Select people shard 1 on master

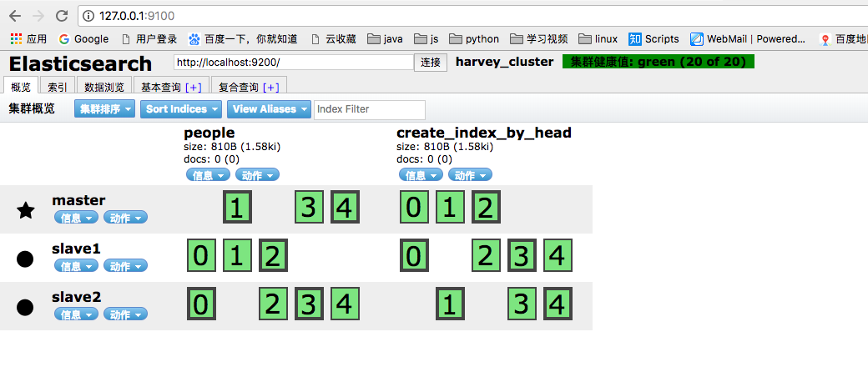[238, 207]
